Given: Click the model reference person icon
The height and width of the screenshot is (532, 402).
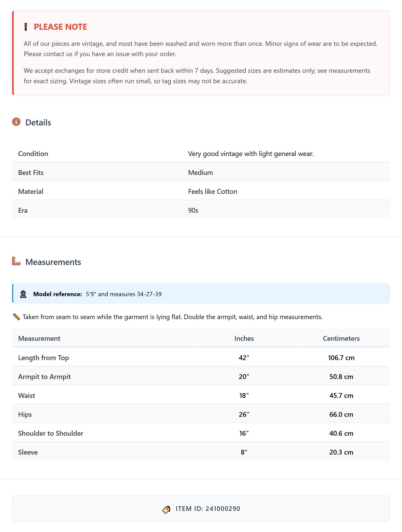Looking at the screenshot, I should click(x=23, y=294).
